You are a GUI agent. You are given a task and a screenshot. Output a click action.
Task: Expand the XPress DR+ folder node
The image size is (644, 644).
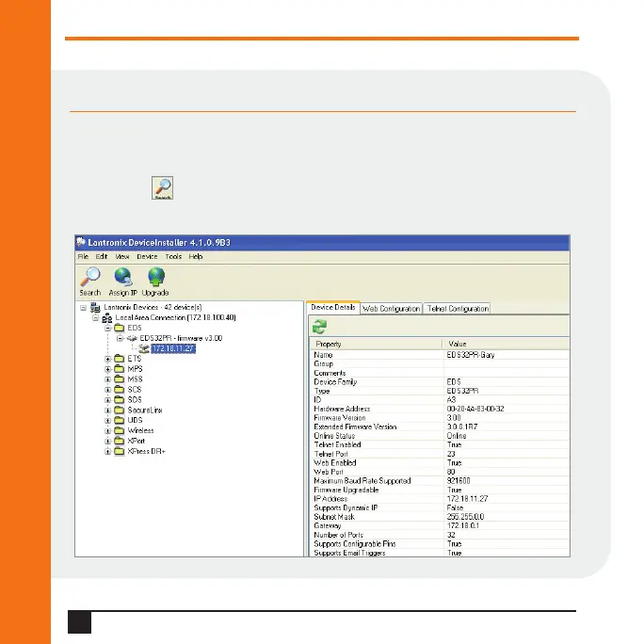(x=107, y=451)
